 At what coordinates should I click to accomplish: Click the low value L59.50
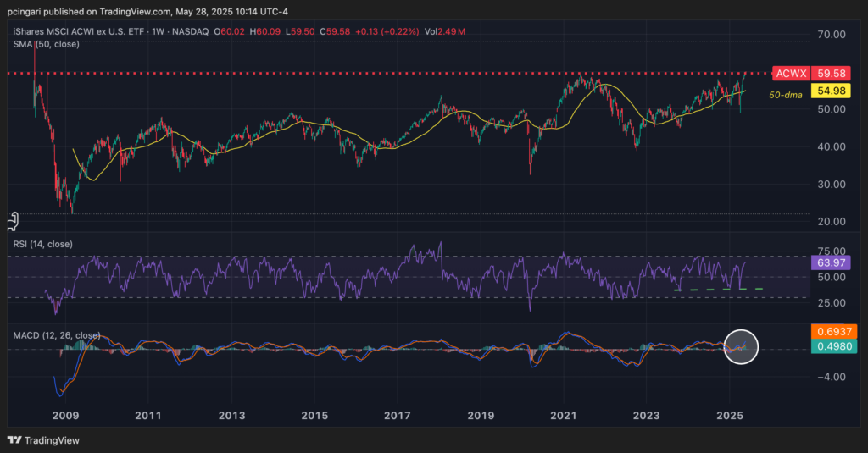tap(300, 31)
